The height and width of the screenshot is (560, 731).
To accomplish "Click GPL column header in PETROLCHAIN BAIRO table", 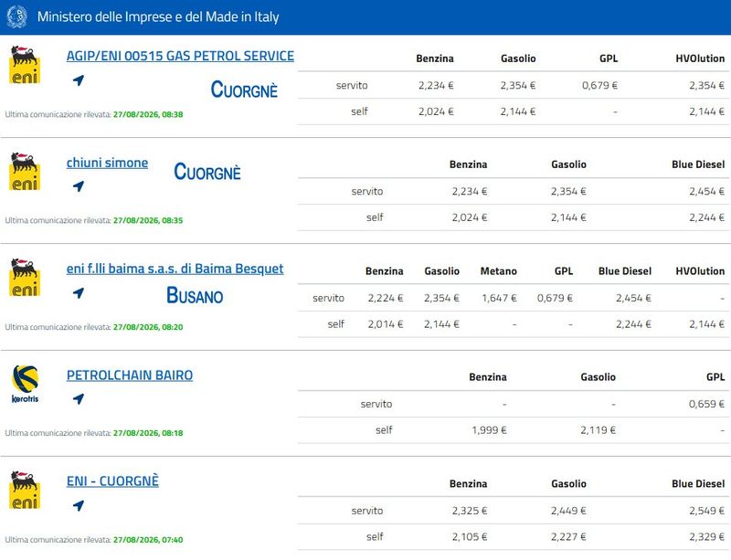I will pyautogui.click(x=715, y=376).
